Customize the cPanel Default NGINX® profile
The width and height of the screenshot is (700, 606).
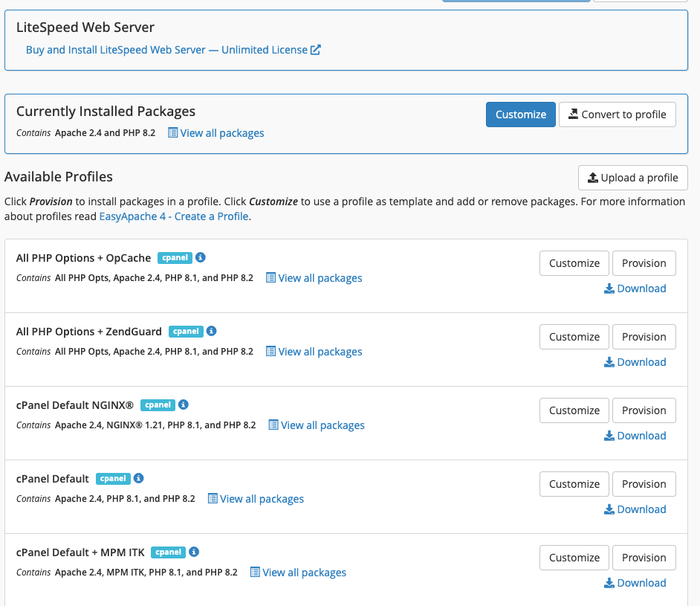coord(574,410)
